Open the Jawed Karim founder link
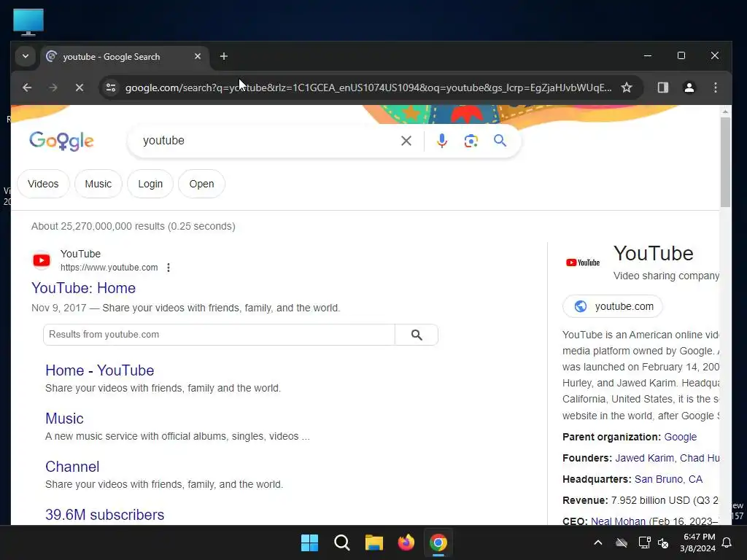 coord(644,458)
